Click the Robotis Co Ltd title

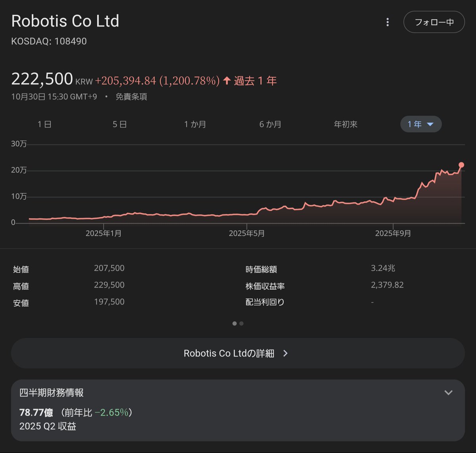(65, 21)
